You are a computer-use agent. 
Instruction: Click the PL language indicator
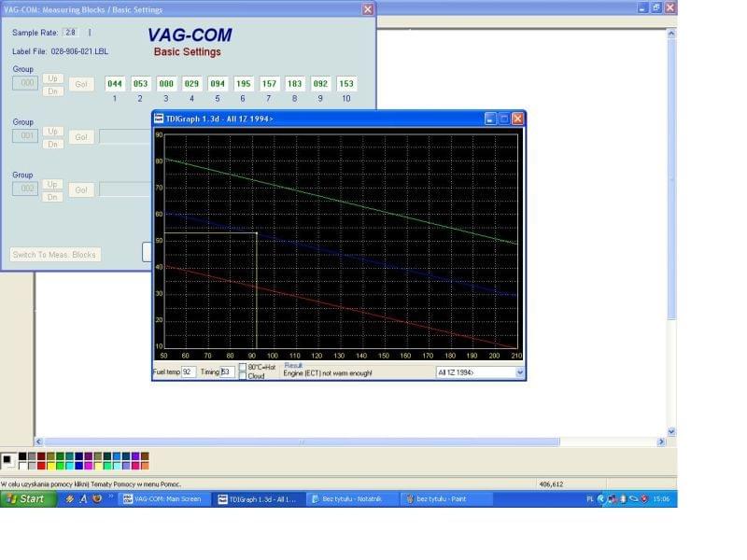[590, 499]
